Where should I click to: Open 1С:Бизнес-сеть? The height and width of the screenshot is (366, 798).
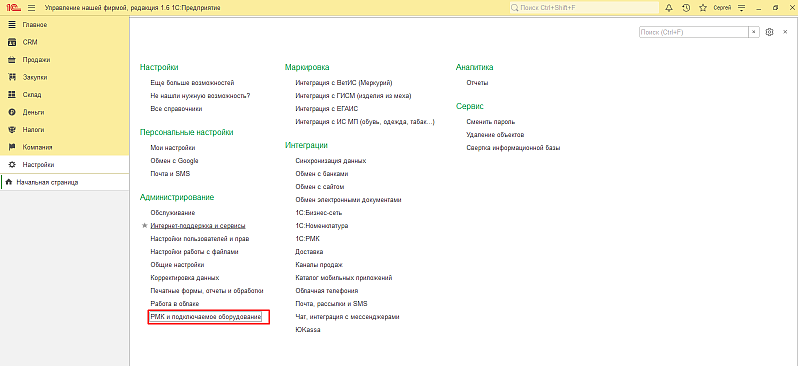(319, 213)
